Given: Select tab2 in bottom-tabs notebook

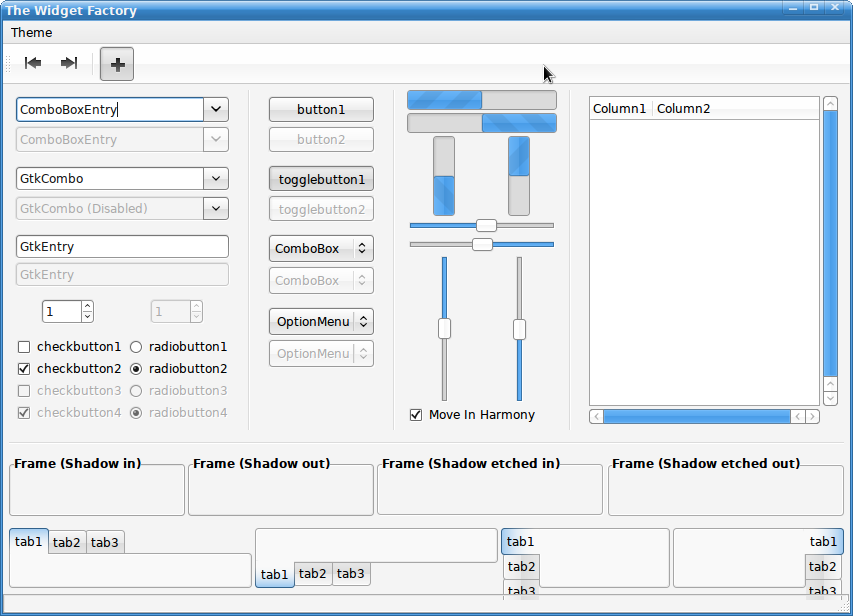Looking at the screenshot, I should [313, 574].
